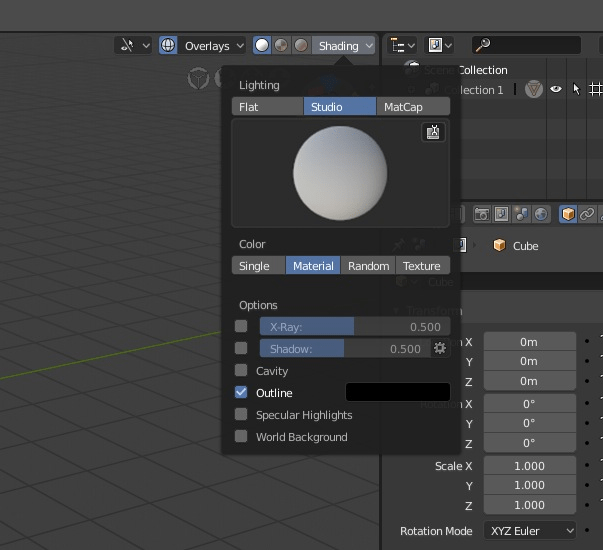Open the View Layer properties tab
The width and height of the screenshot is (603, 550).
(501, 214)
